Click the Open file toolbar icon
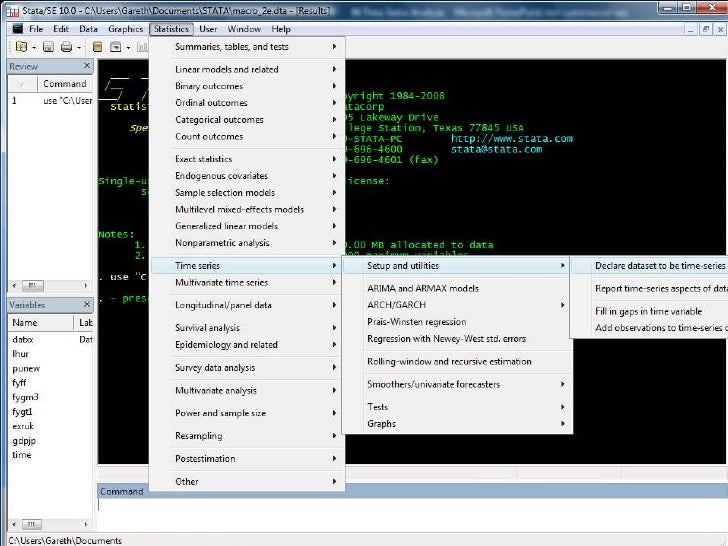The image size is (728, 546). pos(19,47)
